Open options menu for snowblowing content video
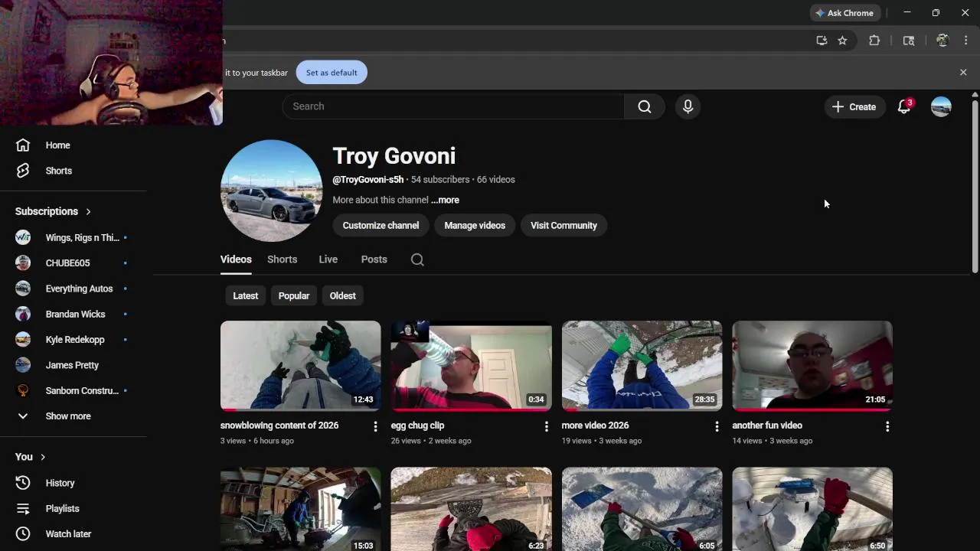The width and height of the screenshot is (980, 551). tap(375, 426)
